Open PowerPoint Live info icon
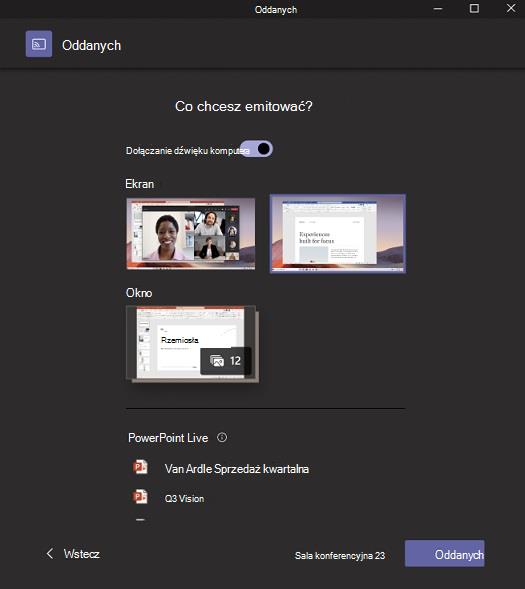This screenshot has width=525, height=589. pos(222,437)
